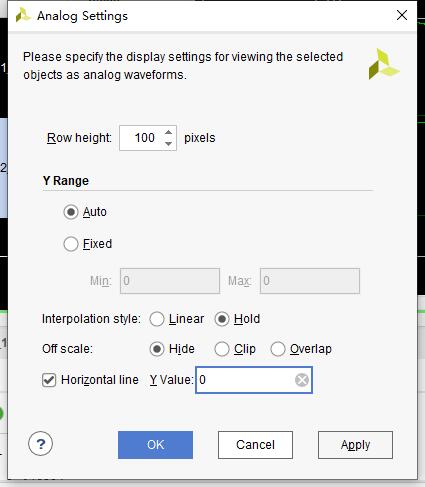
Task: Choose Hold interpolation style
Action: [x=222, y=319]
